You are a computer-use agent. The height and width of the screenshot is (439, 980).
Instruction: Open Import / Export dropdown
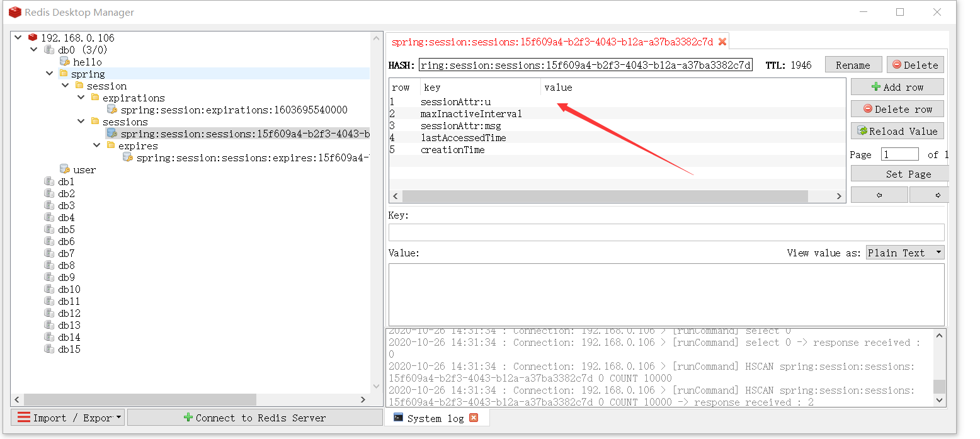68,418
